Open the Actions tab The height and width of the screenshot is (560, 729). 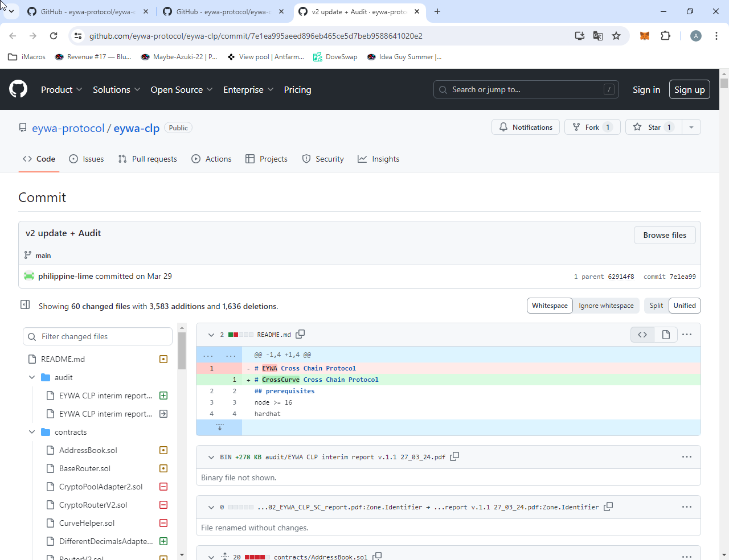pos(211,159)
